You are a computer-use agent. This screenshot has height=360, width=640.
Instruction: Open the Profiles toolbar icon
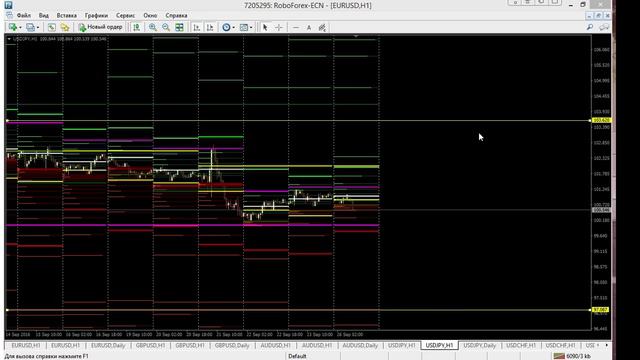[30, 27]
